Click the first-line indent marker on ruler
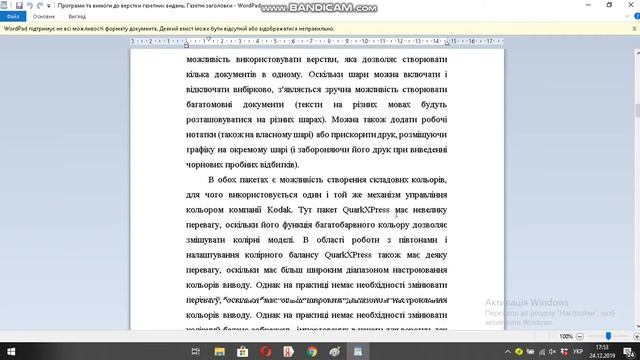 (209, 39)
